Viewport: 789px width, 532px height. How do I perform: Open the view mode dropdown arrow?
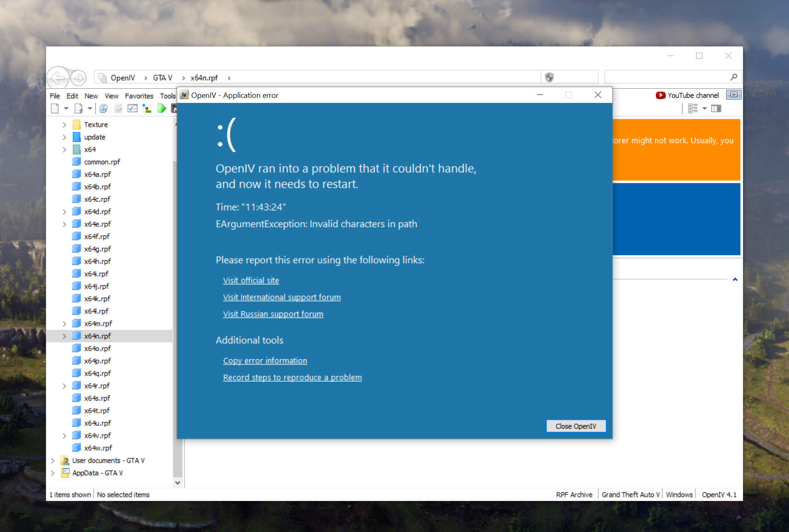point(704,109)
